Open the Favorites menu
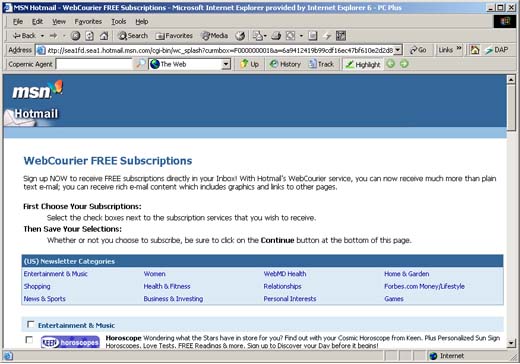Image resolution: width=520 pixels, height=364 pixels. 88,22
